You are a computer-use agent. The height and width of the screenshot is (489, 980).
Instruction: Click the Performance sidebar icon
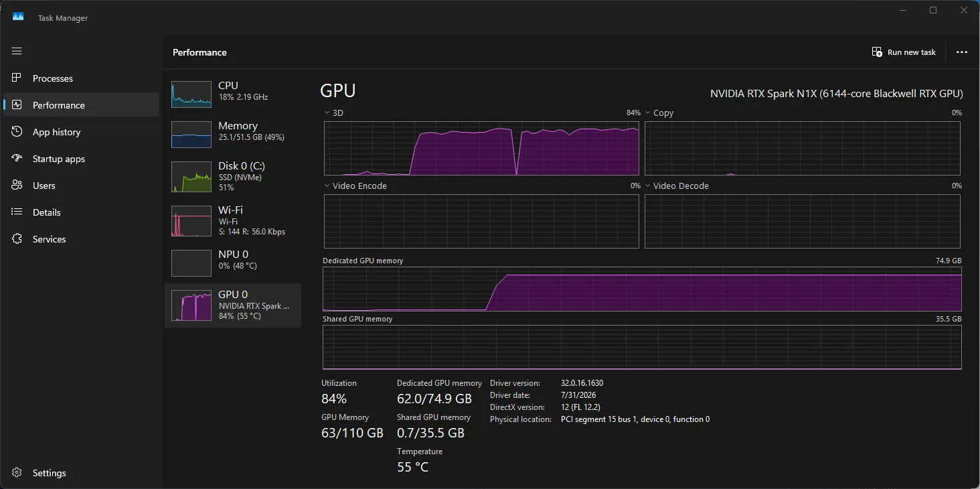tap(17, 105)
